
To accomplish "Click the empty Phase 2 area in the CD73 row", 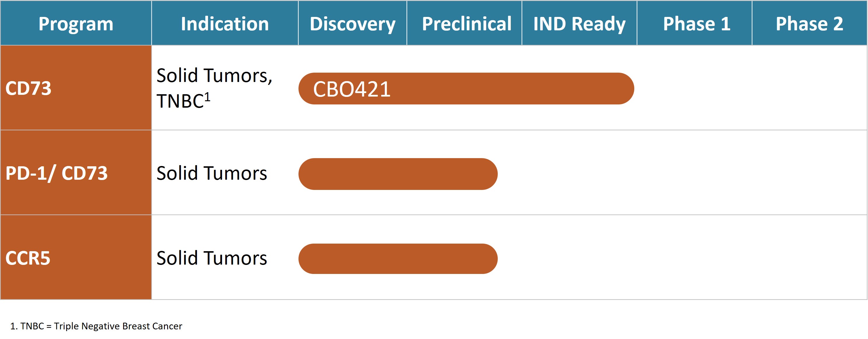I will coord(809,88).
